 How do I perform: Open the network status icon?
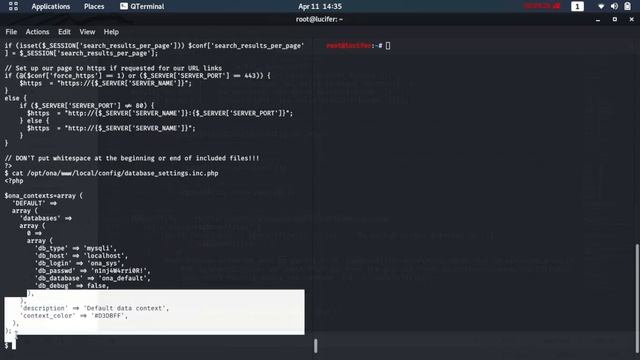pos(601,7)
